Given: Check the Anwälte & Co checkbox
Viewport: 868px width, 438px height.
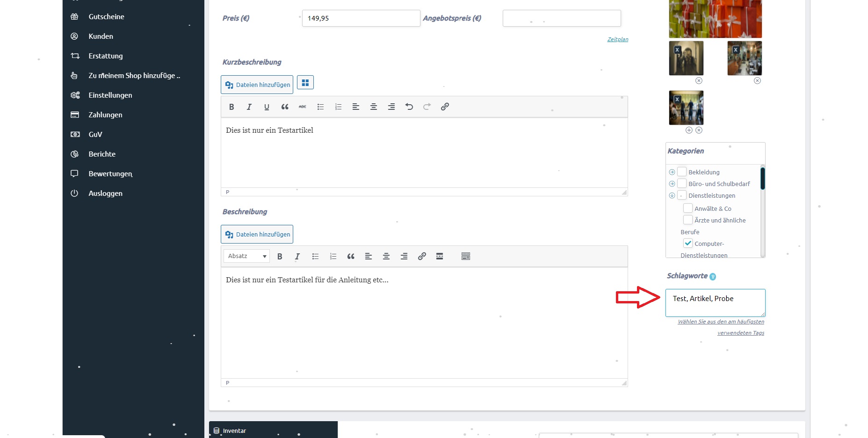Looking at the screenshot, I should [688, 208].
